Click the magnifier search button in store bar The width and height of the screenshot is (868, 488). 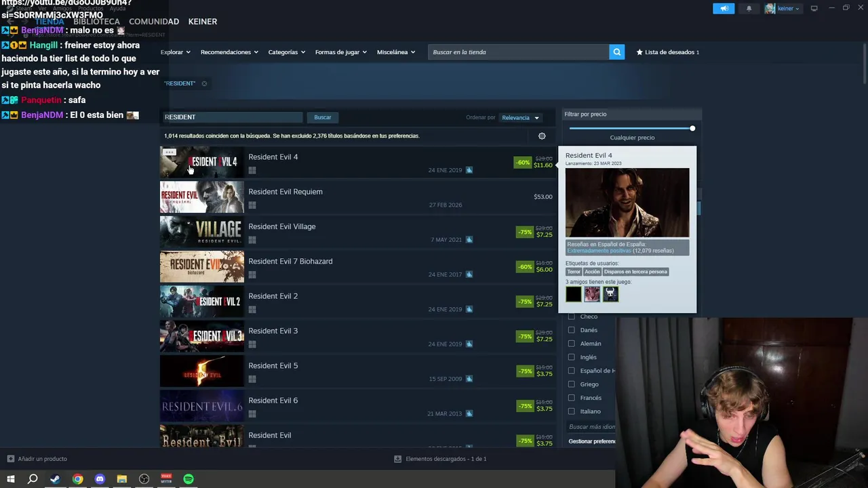click(616, 52)
